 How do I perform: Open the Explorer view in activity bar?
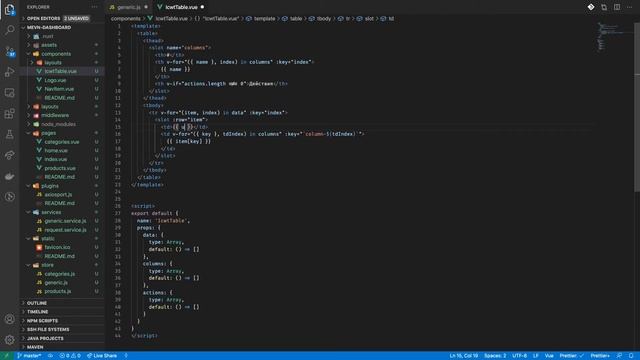pos(9,9)
